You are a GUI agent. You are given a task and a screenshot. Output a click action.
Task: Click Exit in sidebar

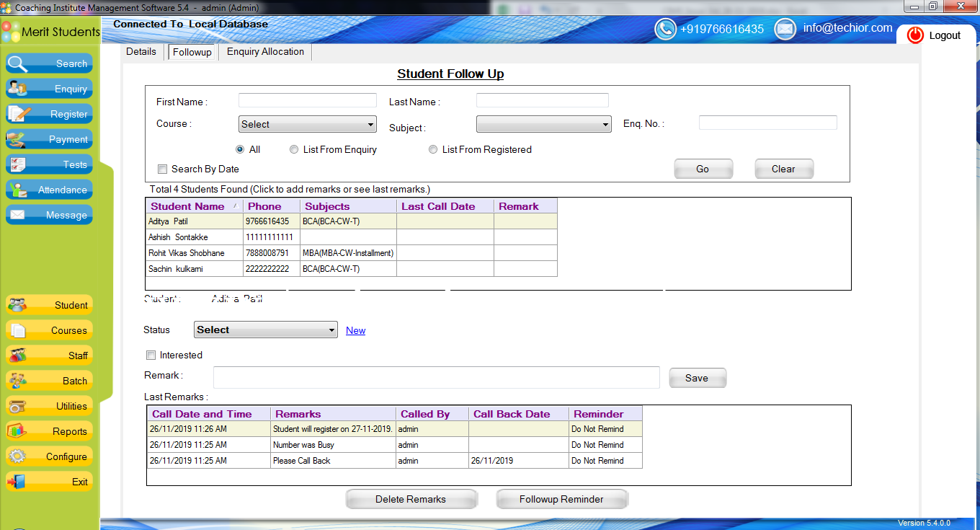(x=50, y=482)
